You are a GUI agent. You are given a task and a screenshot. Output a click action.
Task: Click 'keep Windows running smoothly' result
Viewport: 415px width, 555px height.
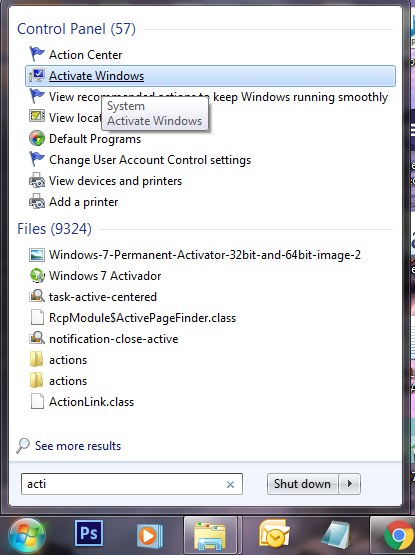point(300,97)
